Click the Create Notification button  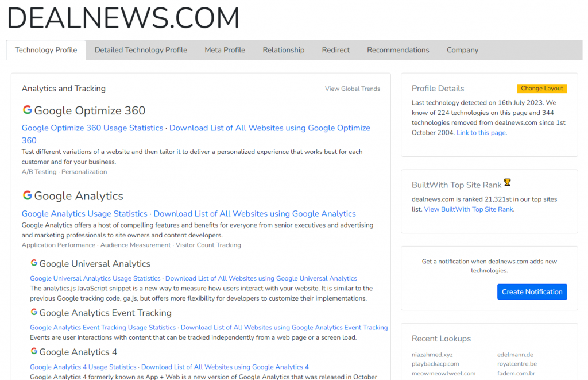pyautogui.click(x=532, y=292)
